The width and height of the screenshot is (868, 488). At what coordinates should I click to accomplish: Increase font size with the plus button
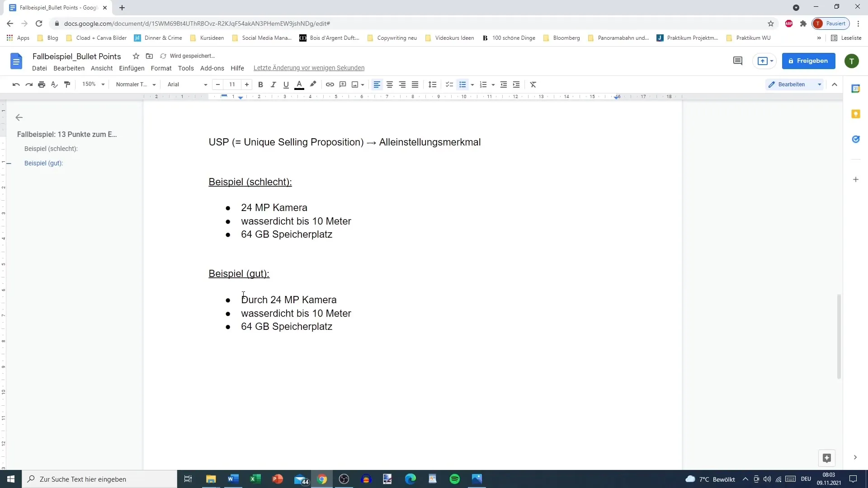coord(246,84)
